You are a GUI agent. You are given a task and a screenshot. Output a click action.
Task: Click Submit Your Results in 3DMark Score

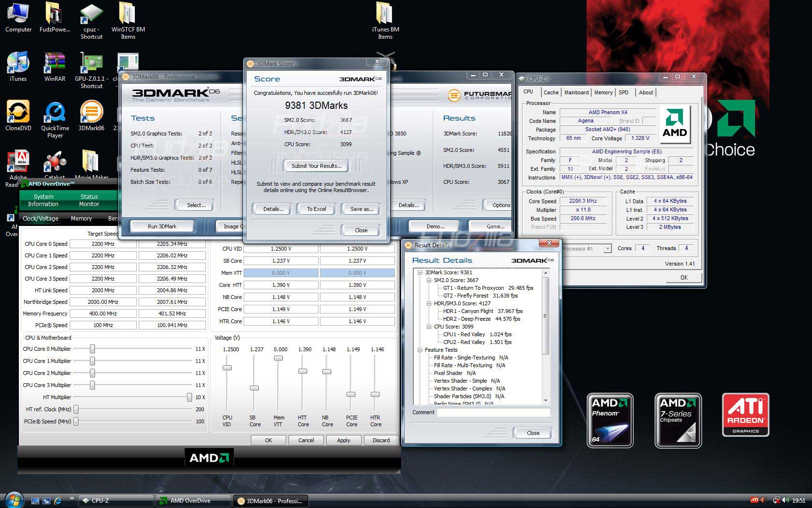click(x=316, y=166)
